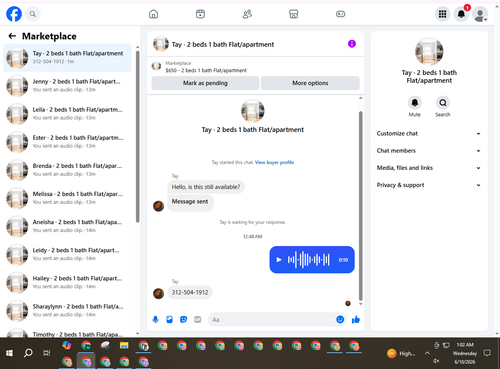Screen dimensions: 500x369
Task: Open Ester conversation in chat list
Action: [67, 142]
